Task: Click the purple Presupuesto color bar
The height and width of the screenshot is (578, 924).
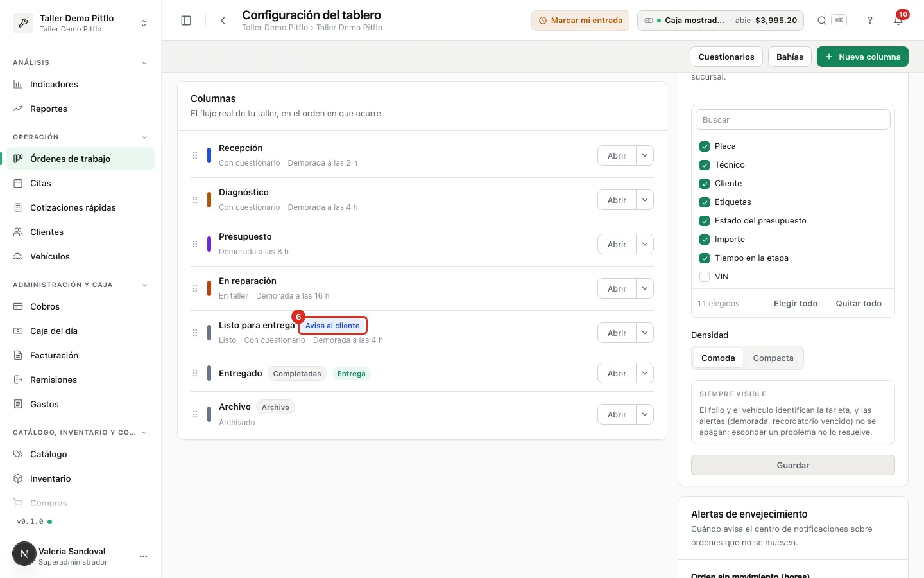Action: click(x=209, y=244)
